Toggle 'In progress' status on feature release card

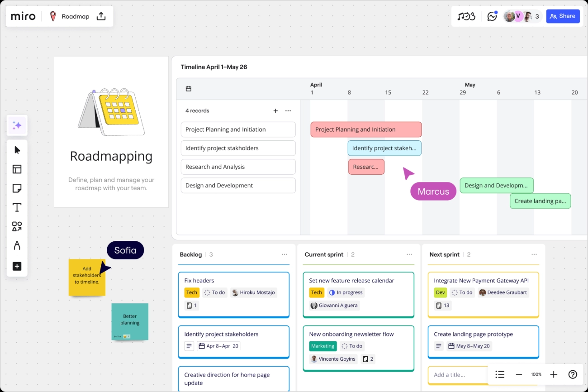(346, 292)
